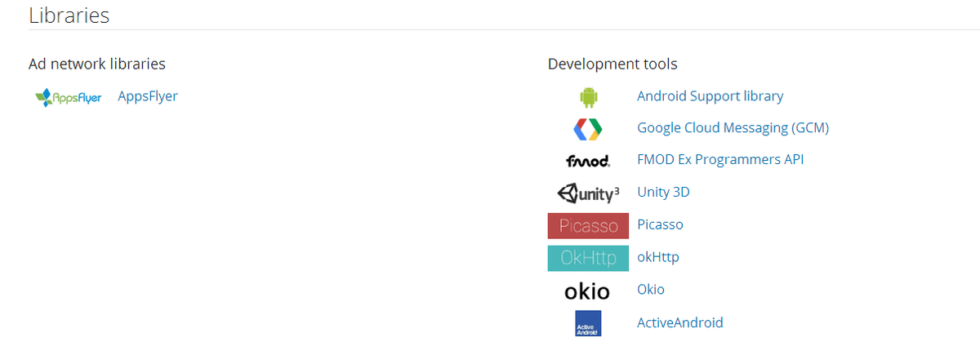Viewport: 980px width, 364px height.
Task: Click the teal OkHttp logo
Action: tap(588, 258)
